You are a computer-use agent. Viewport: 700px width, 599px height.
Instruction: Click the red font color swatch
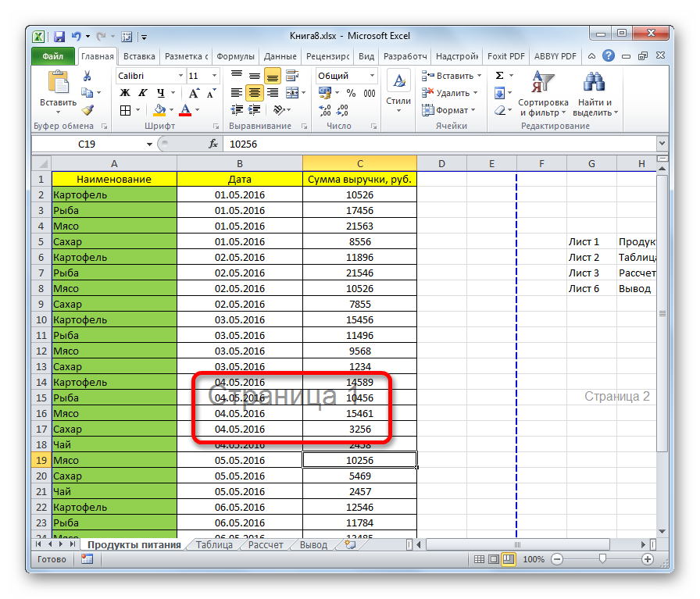click(185, 110)
